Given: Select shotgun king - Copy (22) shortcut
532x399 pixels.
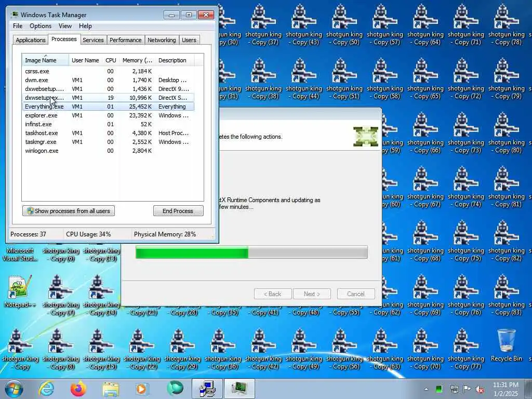Looking at the screenshot, I should pos(142,349).
